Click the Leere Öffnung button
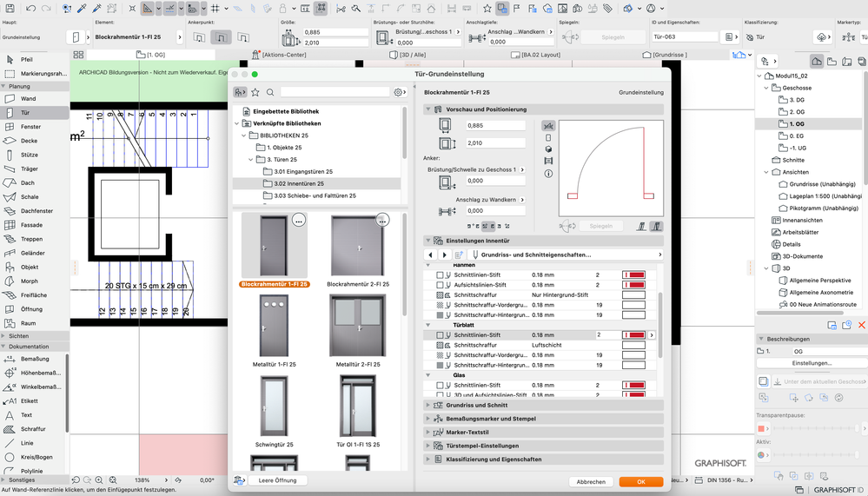 pyautogui.click(x=277, y=480)
